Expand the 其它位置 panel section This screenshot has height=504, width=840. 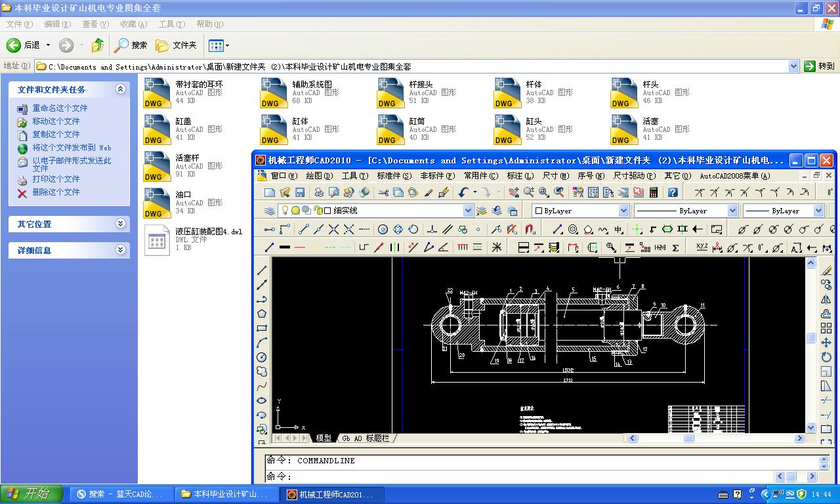tap(121, 224)
